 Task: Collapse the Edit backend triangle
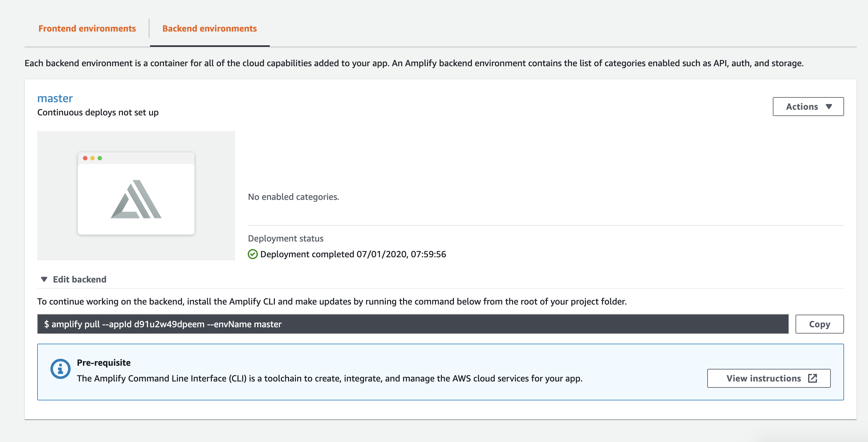pos(44,279)
